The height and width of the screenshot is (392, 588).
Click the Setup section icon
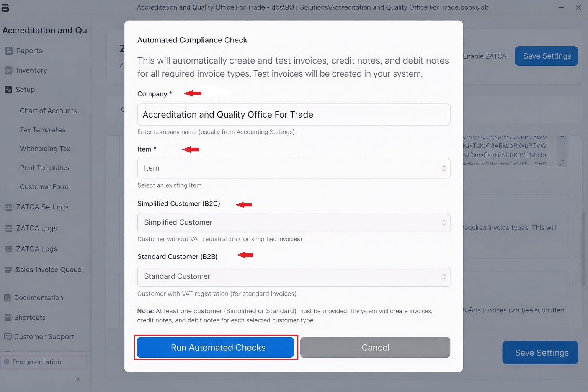[x=8, y=90]
